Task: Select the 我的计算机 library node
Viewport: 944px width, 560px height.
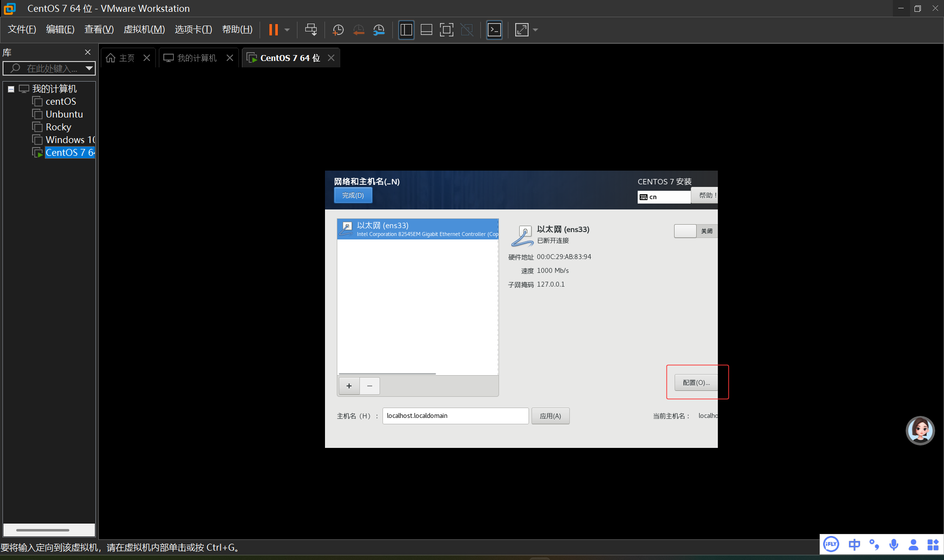Action: (x=54, y=89)
